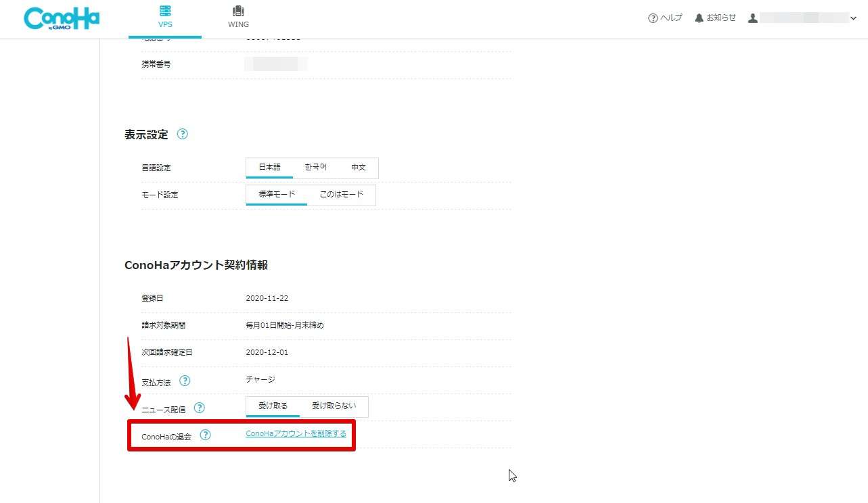Switch to the WING tab
Viewport: 868px width, 503px height.
(x=238, y=18)
